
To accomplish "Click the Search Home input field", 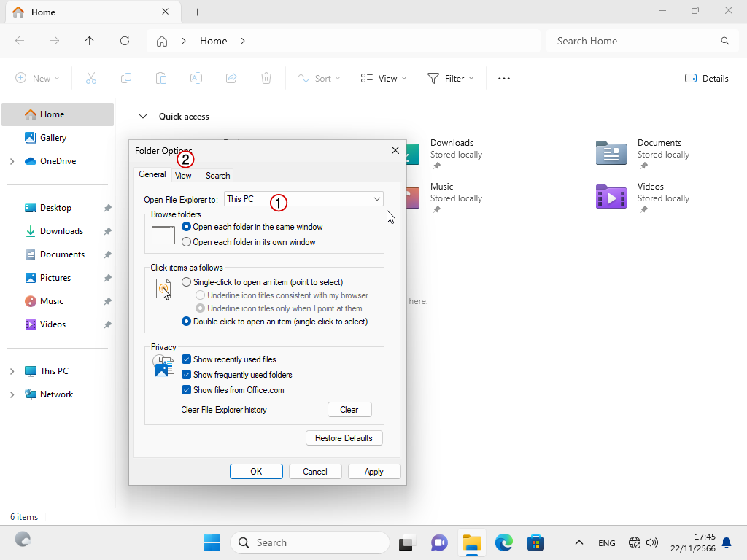I will [635, 41].
